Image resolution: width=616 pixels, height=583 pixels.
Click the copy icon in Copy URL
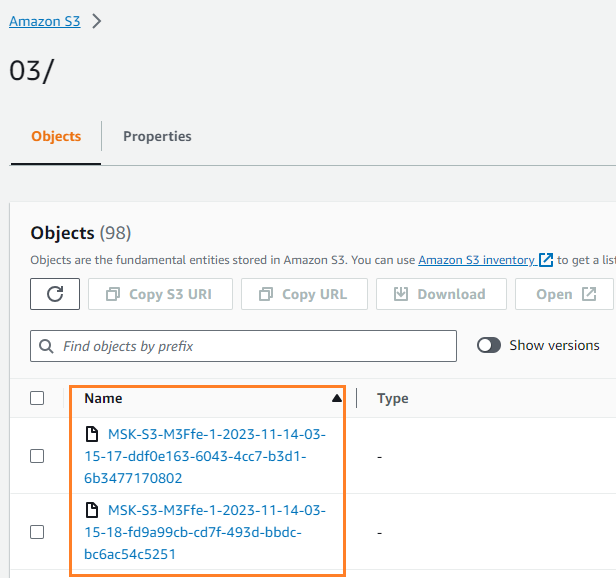pyautogui.click(x=266, y=294)
